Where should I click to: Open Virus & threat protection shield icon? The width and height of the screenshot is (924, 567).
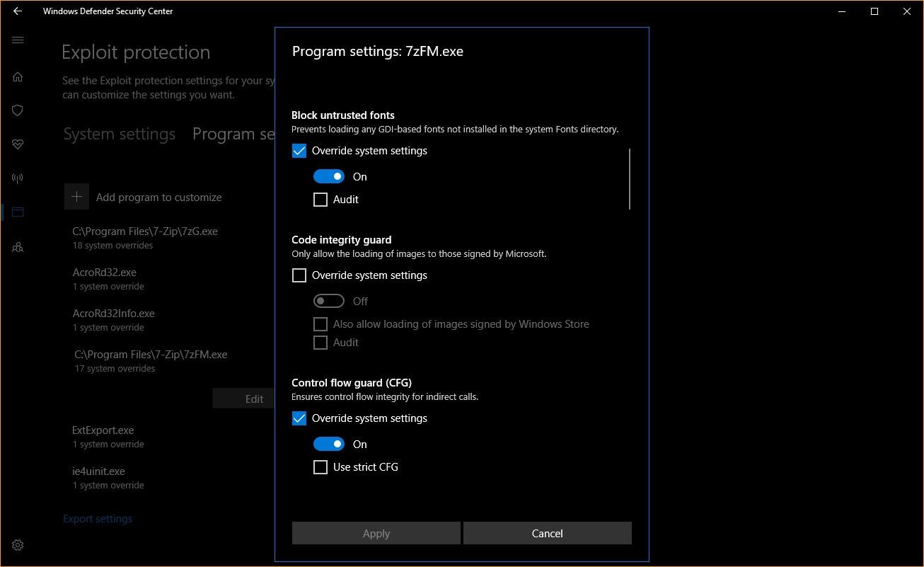[18, 110]
